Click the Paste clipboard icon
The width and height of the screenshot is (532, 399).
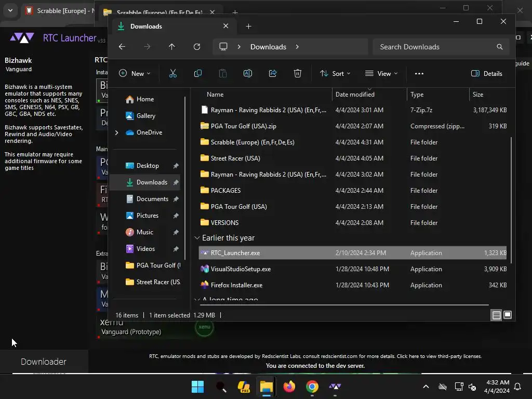coord(222,73)
